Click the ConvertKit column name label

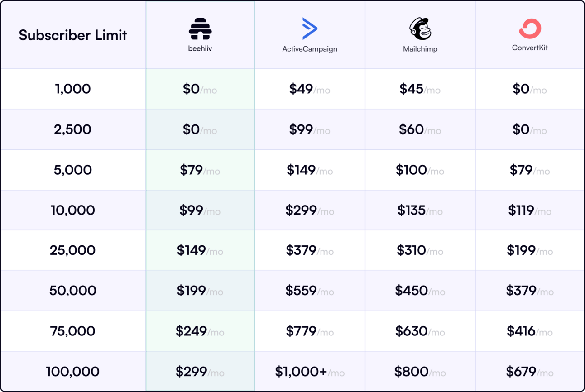pos(530,48)
